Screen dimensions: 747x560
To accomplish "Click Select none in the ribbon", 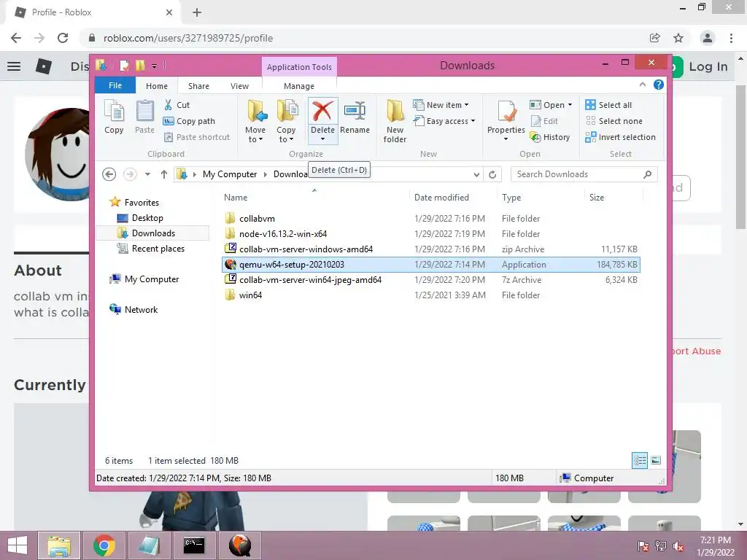I will coord(614,121).
